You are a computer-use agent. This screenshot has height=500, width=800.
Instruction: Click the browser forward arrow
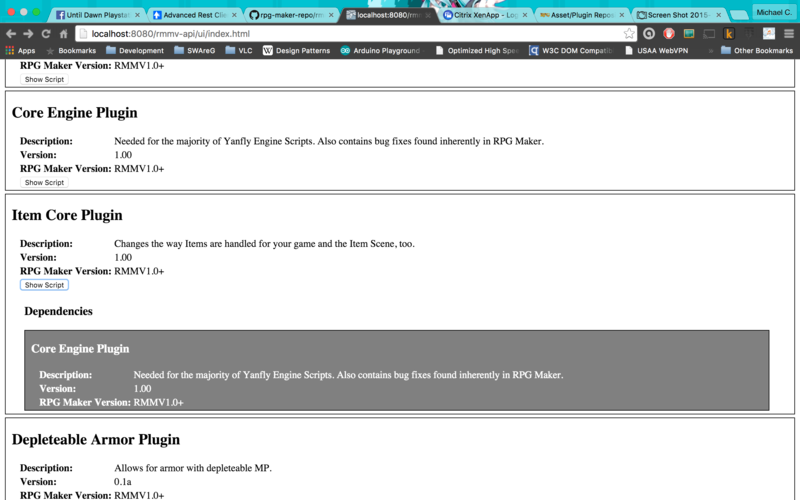pos(28,33)
